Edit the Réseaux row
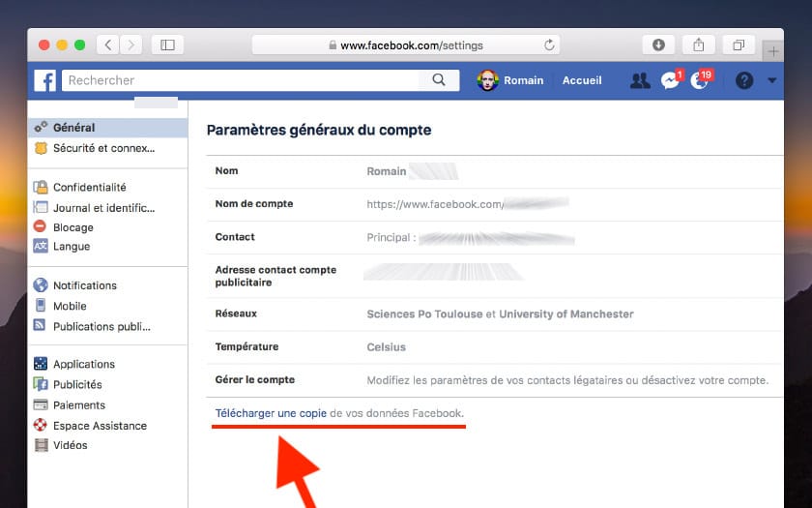Screen dimensions: 812x508 point(495,314)
